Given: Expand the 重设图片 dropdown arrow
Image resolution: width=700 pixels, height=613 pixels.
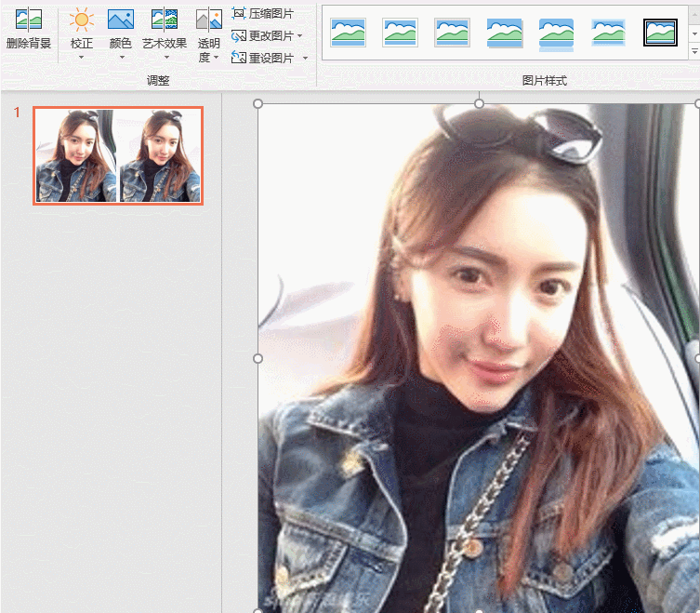Looking at the screenshot, I should tap(304, 59).
